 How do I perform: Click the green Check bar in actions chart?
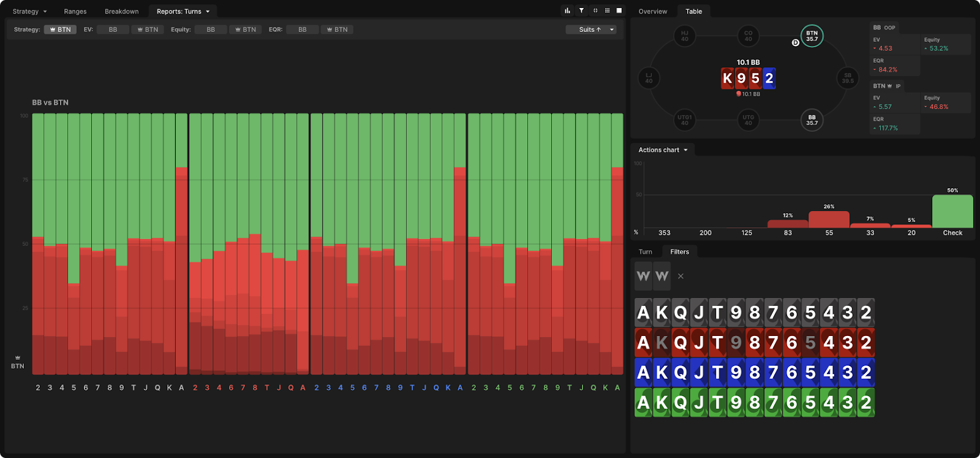coord(952,212)
